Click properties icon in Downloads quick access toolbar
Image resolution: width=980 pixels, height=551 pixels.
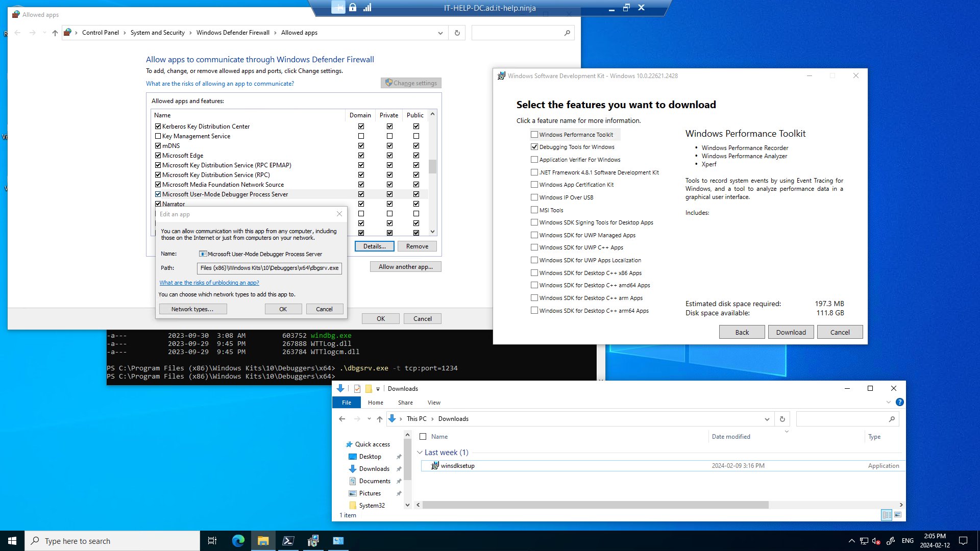(x=357, y=389)
